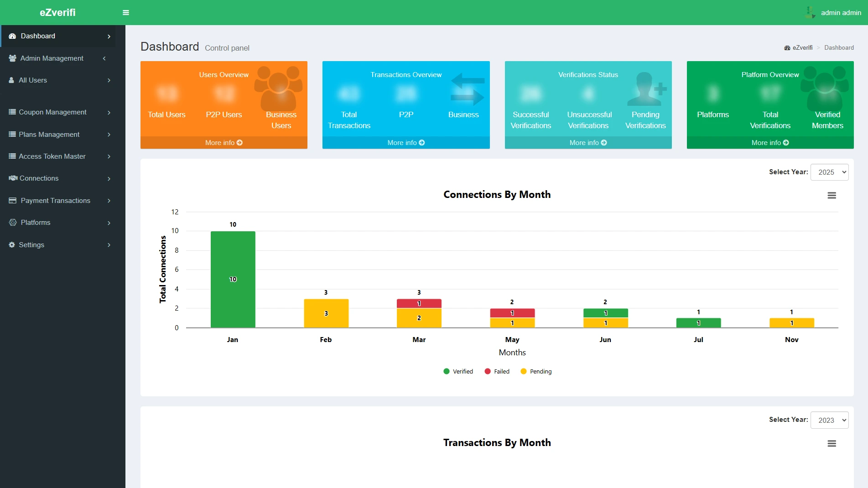Open the Plans Management menu item
Image resolution: width=868 pixels, height=488 pixels.
point(58,135)
